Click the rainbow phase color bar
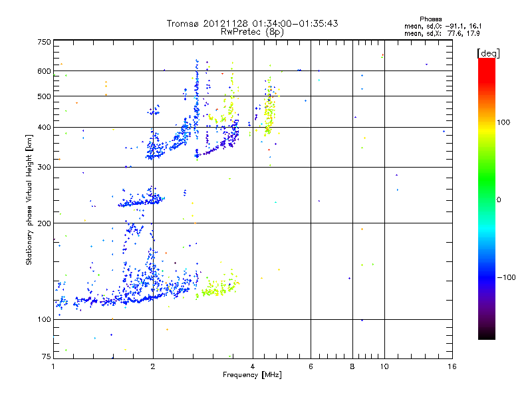 click(x=487, y=198)
